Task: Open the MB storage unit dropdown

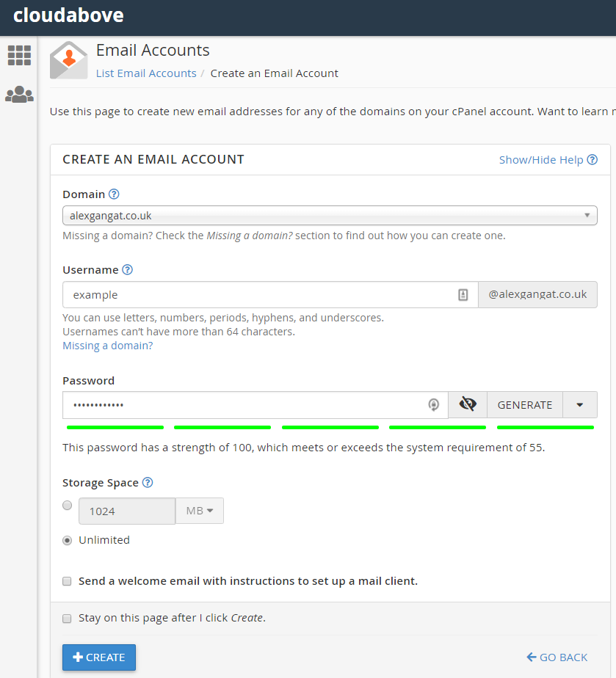Action: click(200, 511)
